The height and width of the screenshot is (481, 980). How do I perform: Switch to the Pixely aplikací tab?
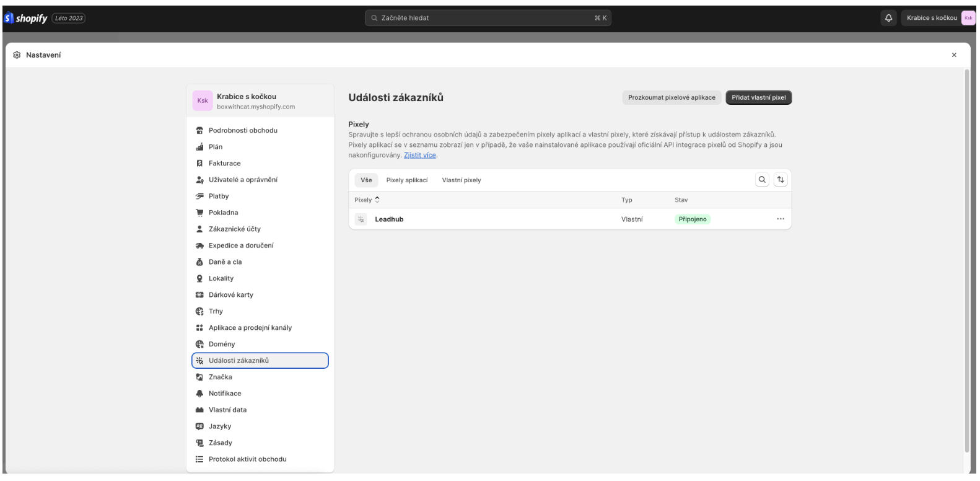(407, 180)
